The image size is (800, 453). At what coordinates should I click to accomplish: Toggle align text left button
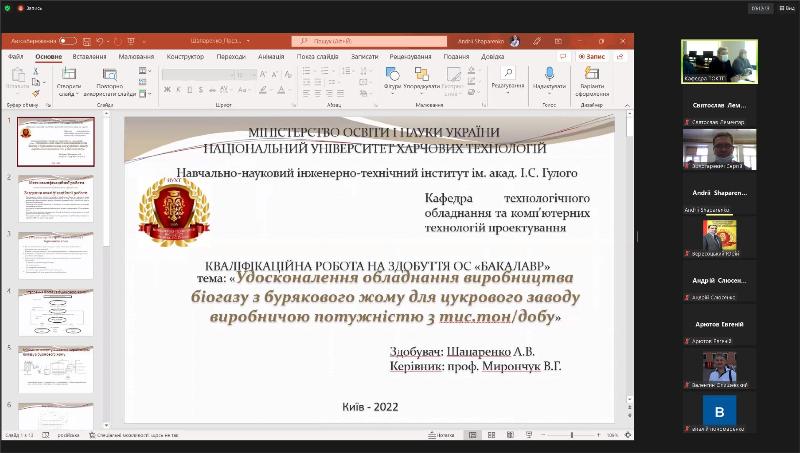click(306, 93)
